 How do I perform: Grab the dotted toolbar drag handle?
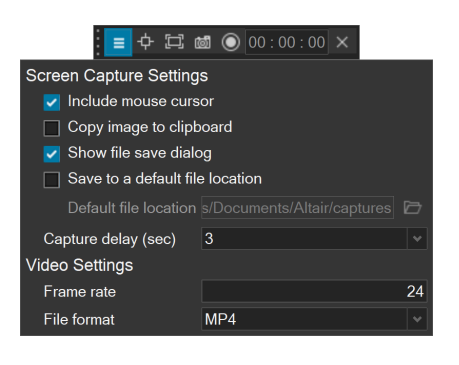tap(98, 42)
